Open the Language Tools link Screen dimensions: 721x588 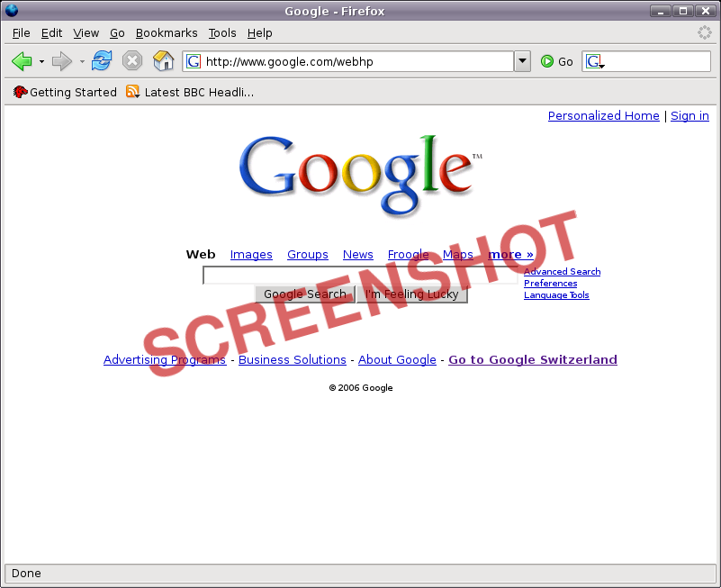point(556,295)
